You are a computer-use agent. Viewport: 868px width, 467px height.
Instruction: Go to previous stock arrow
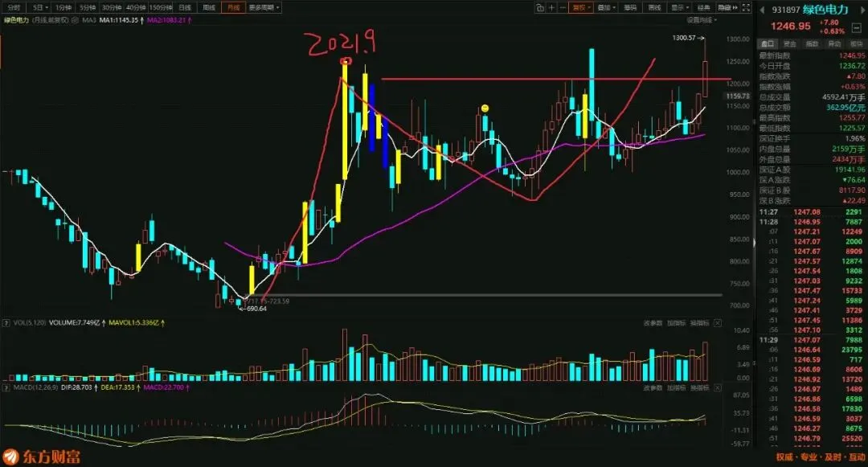point(762,10)
